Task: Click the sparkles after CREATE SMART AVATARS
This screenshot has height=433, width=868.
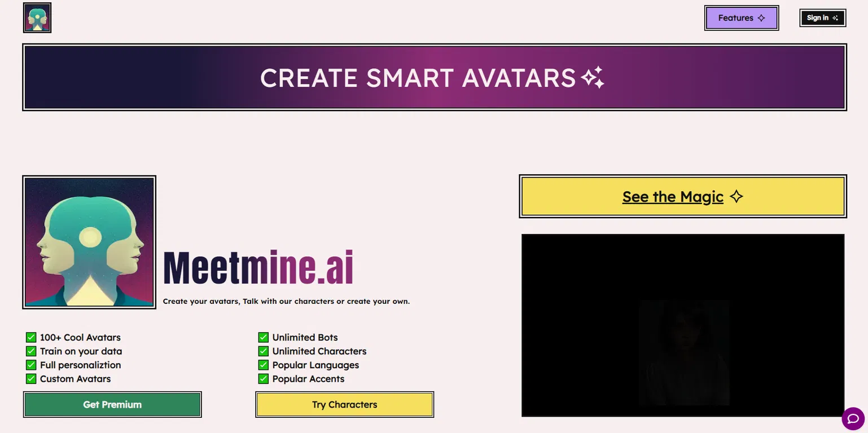Action: coord(593,78)
